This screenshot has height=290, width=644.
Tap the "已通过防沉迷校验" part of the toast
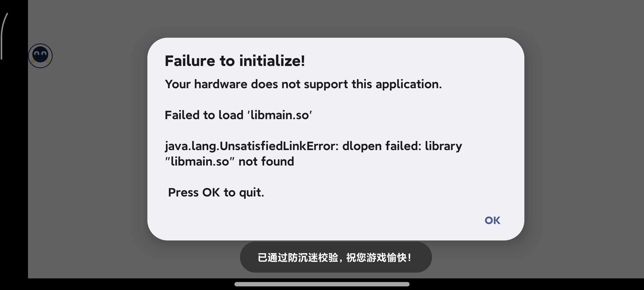(298, 257)
